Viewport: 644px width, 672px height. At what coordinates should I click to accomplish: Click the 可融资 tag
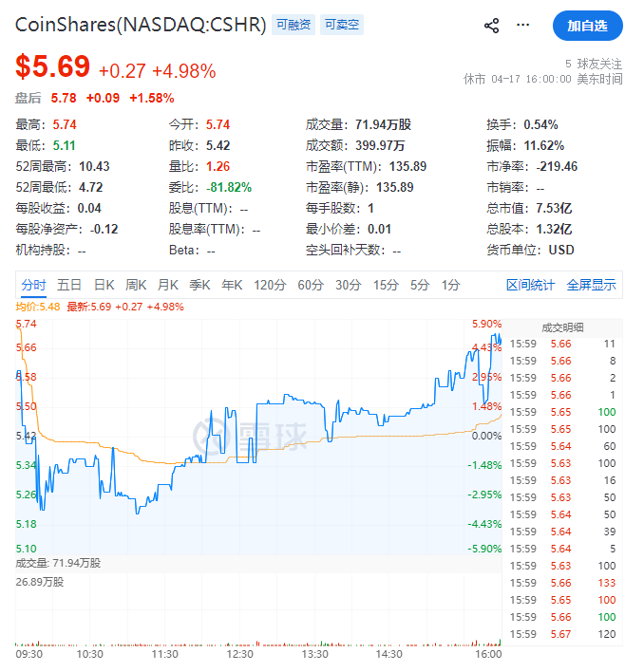click(293, 26)
